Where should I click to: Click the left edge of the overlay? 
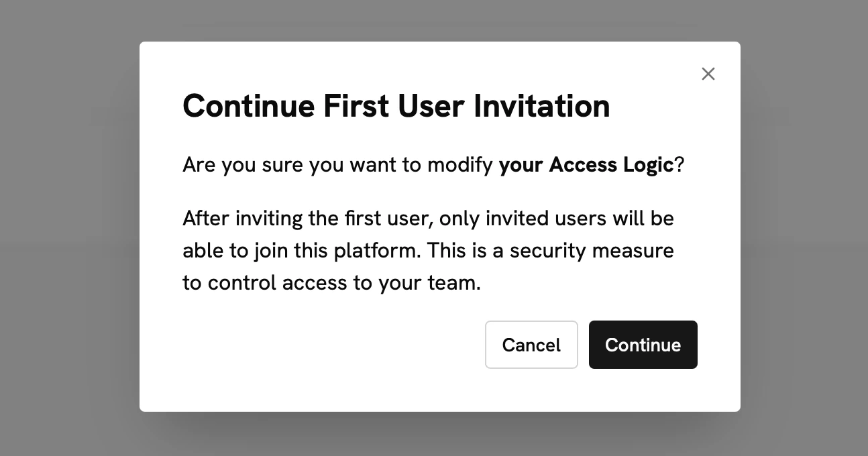pos(40,228)
